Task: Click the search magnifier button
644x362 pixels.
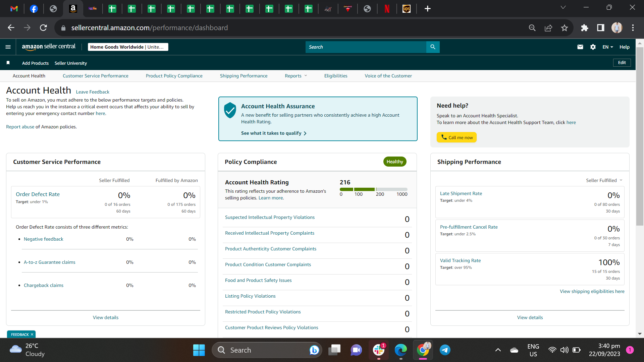Action: (433, 47)
